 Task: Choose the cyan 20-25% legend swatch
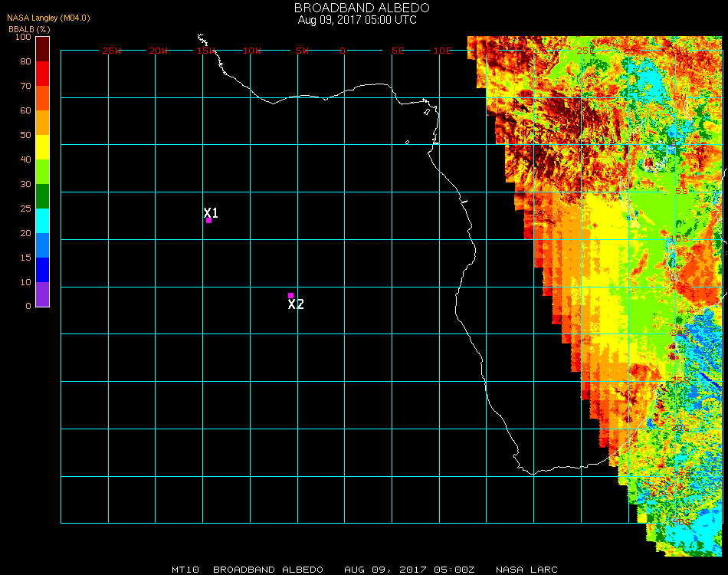coord(43,221)
